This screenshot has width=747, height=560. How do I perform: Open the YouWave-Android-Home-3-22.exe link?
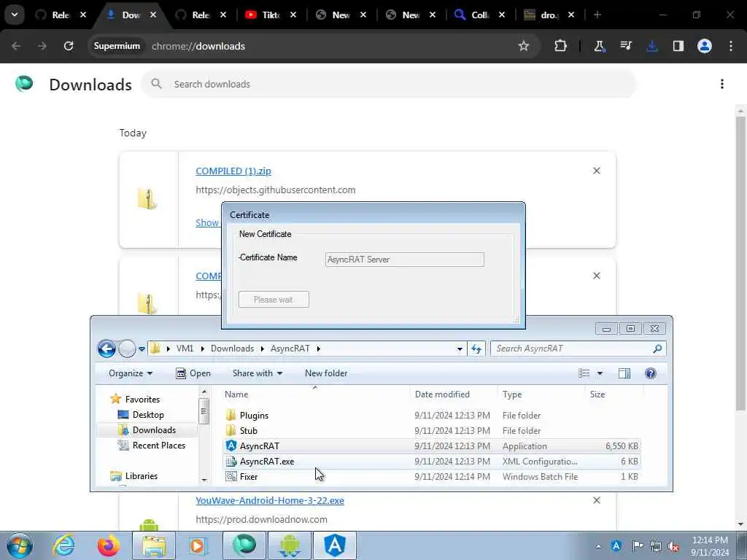coord(270,500)
